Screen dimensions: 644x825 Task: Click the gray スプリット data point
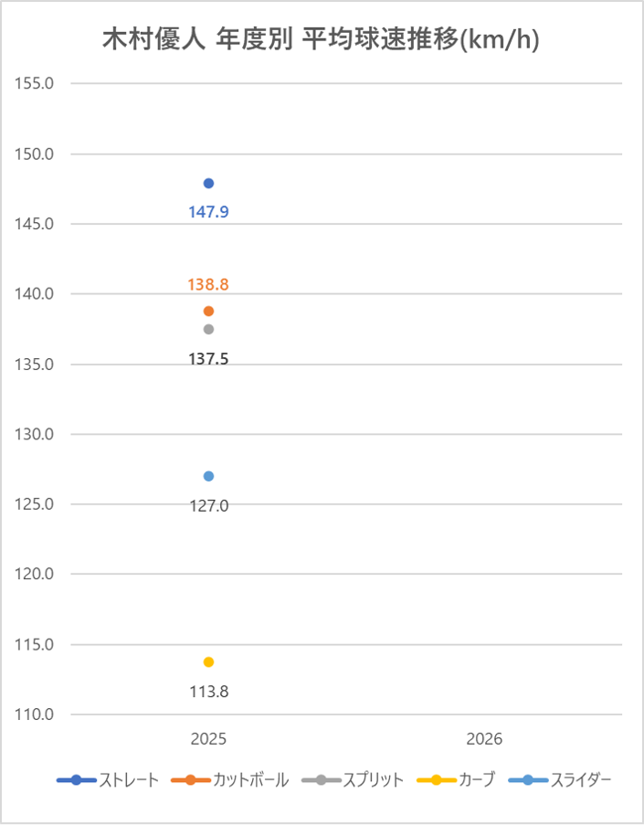point(208,330)
